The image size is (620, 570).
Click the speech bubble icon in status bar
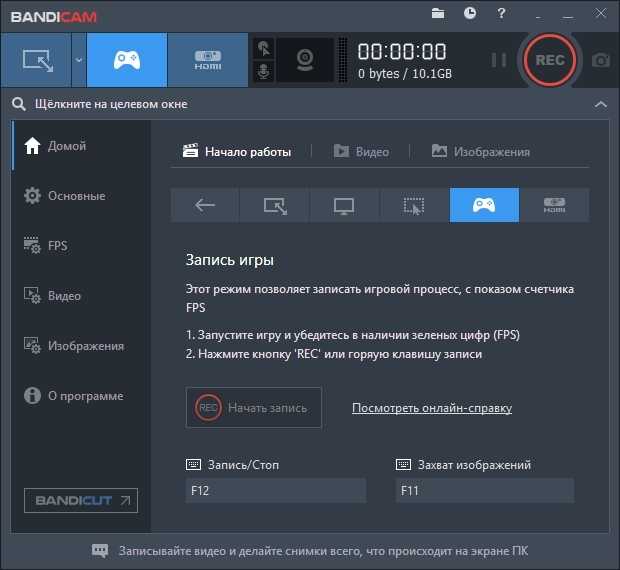[x=100, y=551]
